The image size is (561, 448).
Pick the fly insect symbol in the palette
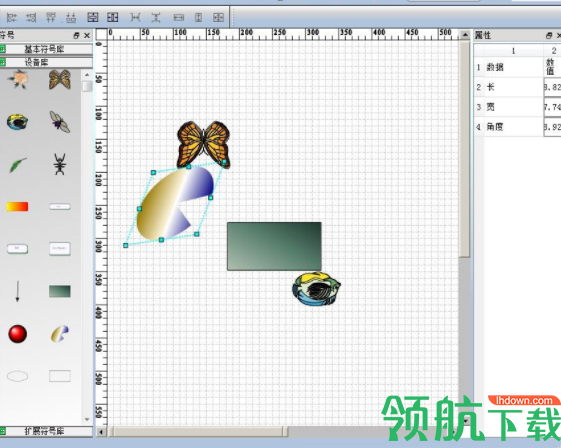pyautogui.click(x=60, y=122)
